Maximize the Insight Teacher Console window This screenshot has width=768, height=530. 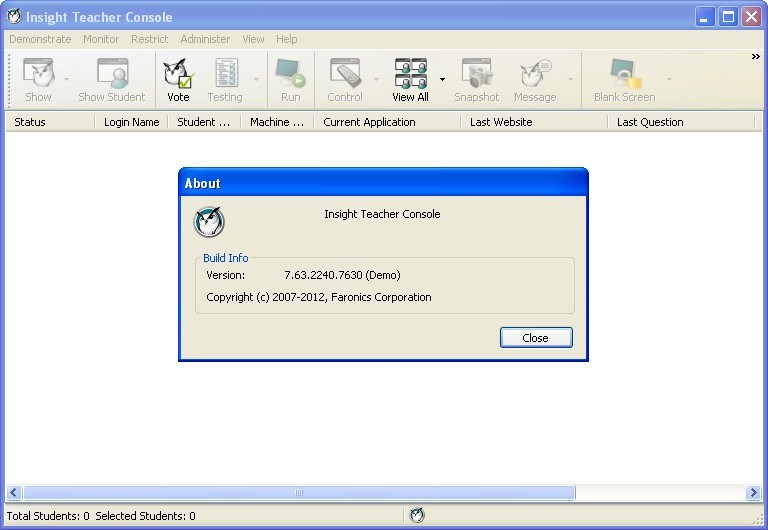point(728,17)
